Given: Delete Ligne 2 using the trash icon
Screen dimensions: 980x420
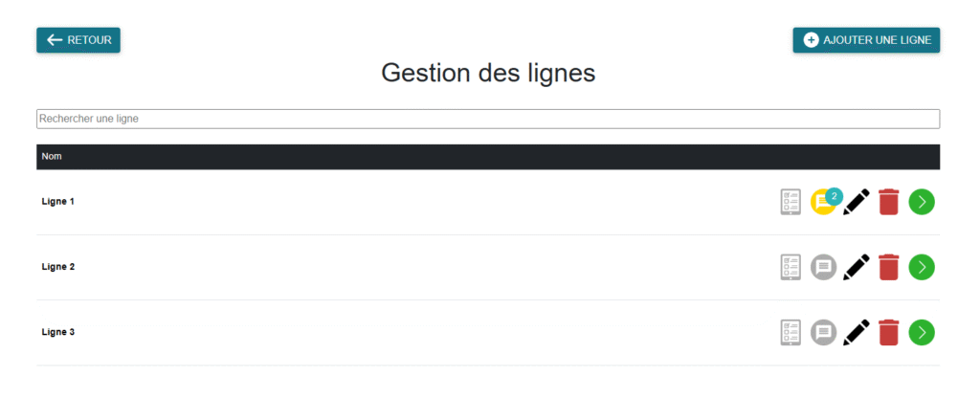Looking at the screenshot, I should point(889,267).
